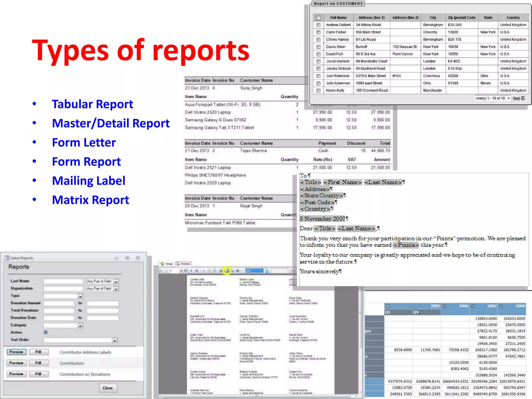Click the Total Donations from field

59,311
